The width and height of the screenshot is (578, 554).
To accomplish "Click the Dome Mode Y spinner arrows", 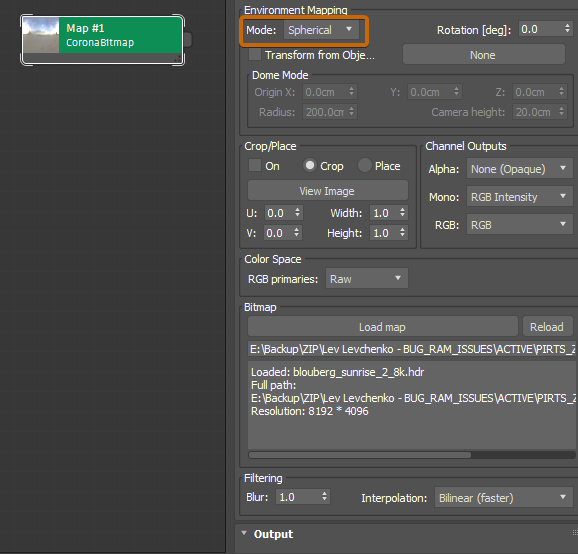I will [456, 91].
